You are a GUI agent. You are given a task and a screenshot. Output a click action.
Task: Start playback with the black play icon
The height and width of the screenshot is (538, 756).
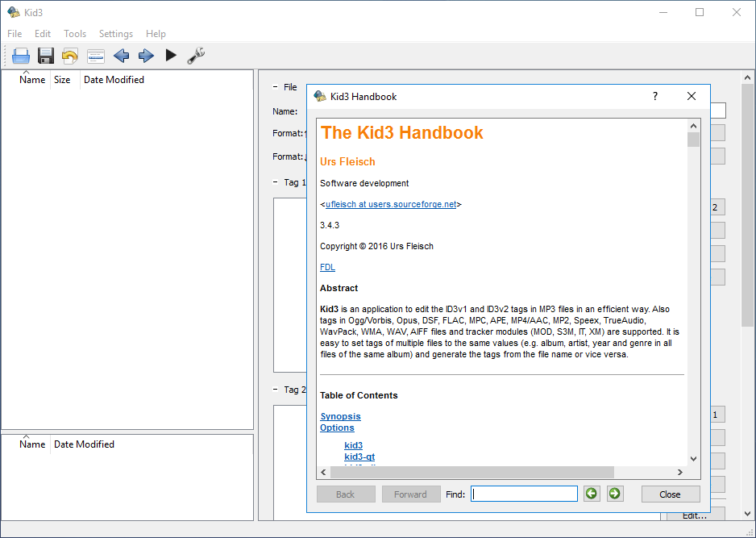pos(171,55)
